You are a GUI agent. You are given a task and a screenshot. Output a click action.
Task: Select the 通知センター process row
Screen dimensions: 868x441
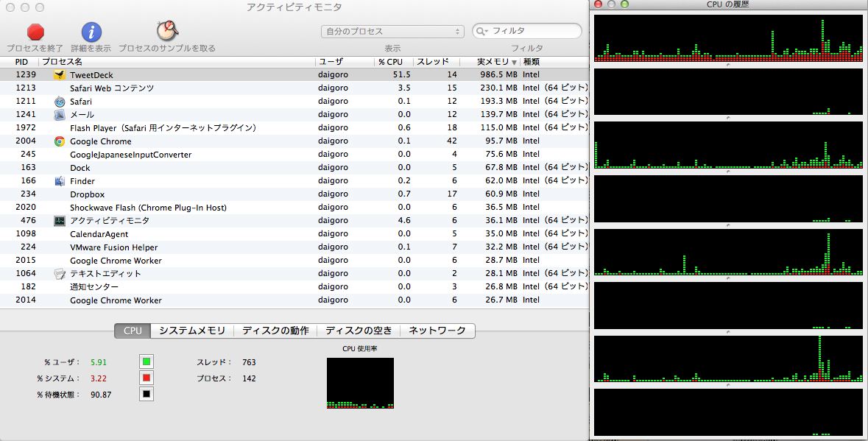(294, 287)
